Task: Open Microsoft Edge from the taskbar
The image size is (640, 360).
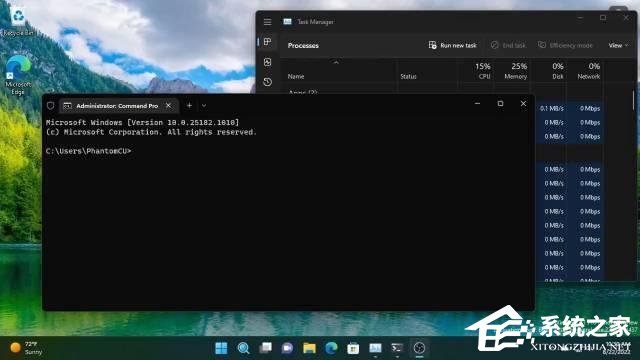Action: coord(331,348)
